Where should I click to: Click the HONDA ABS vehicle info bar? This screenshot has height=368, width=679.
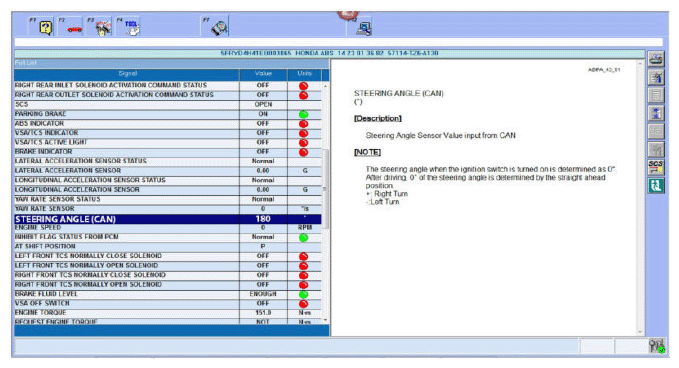[x=330, y=53]
